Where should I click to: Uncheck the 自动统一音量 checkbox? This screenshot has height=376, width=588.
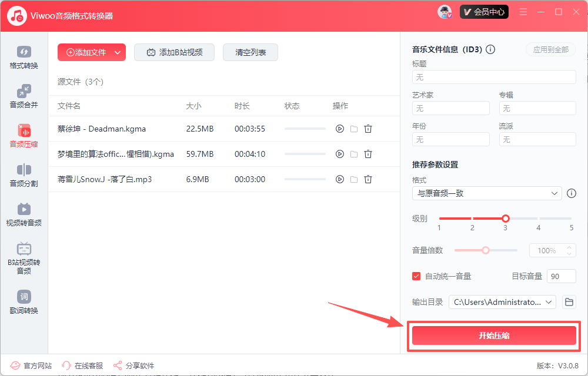click(x=416, y=276)
